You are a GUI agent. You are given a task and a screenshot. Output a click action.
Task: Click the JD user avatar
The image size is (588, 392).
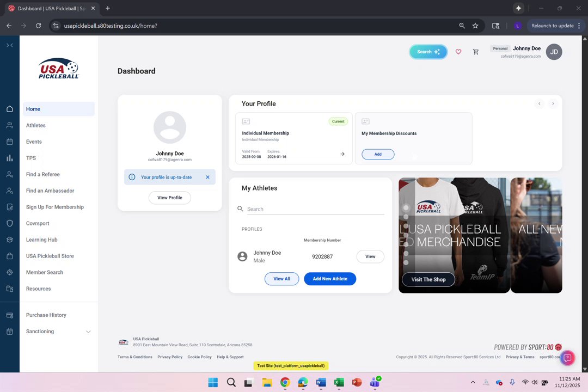(x=554, y=52)
